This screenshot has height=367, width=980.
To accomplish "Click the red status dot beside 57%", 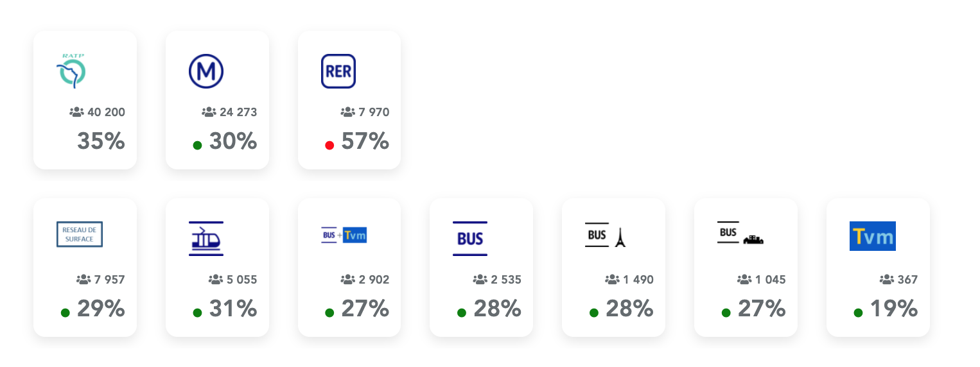I will [x=329, y=146].
